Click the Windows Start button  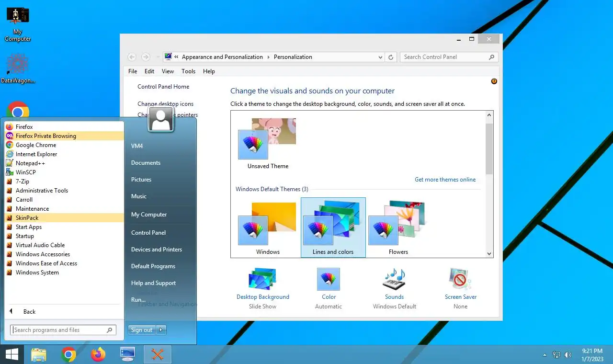pos(12,354)
